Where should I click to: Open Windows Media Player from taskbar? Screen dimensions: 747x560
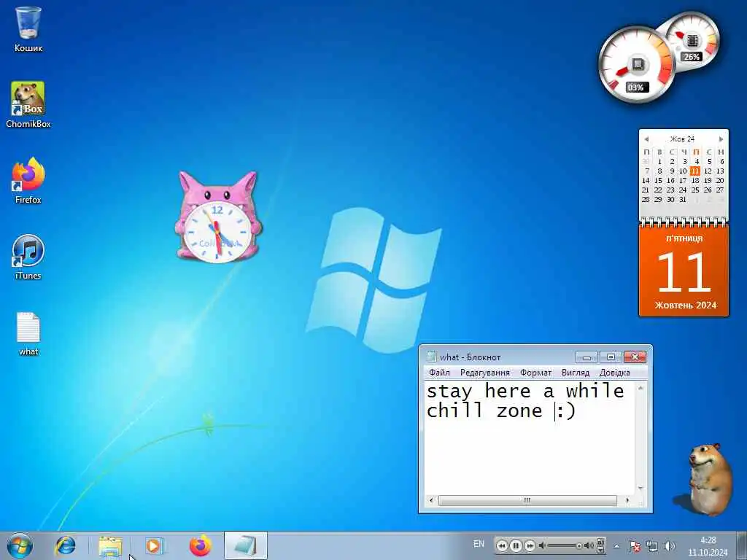pyautogui.click(x=153, y=545)
